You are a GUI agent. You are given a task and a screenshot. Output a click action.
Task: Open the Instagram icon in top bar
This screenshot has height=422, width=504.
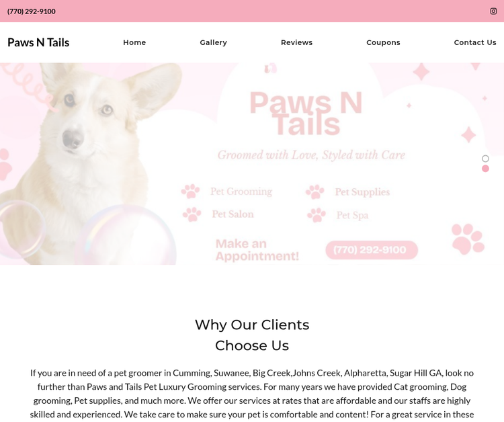[x=493, y=11]
